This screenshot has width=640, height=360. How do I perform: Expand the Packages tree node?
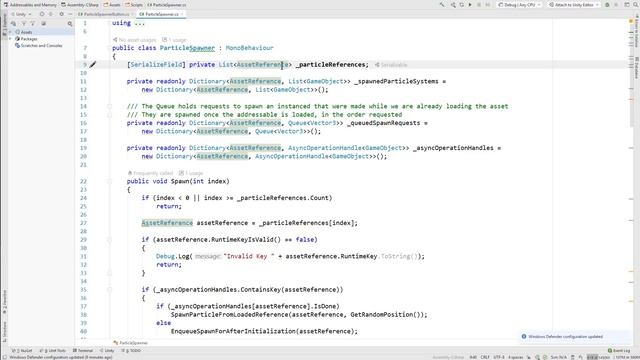[10, 39]
